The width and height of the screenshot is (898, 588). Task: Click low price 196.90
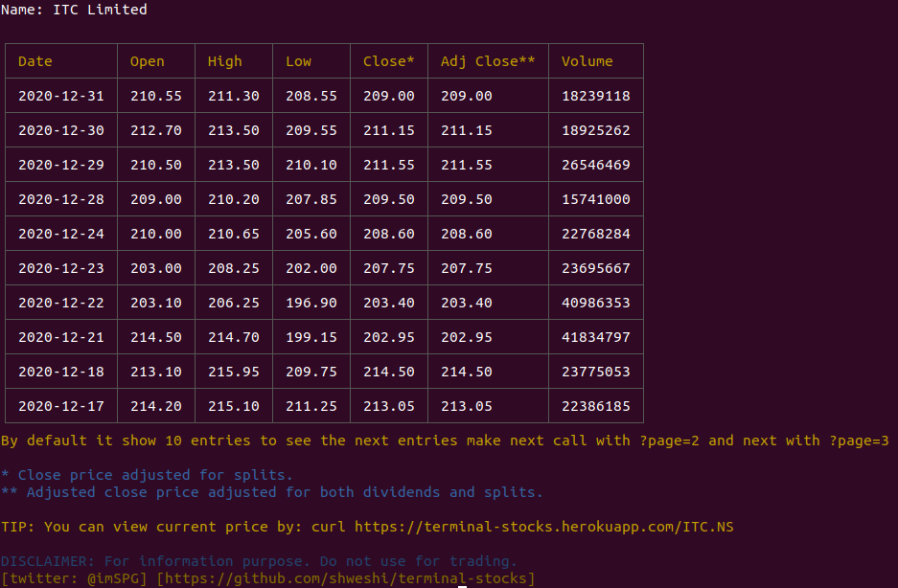click(311, 303)
